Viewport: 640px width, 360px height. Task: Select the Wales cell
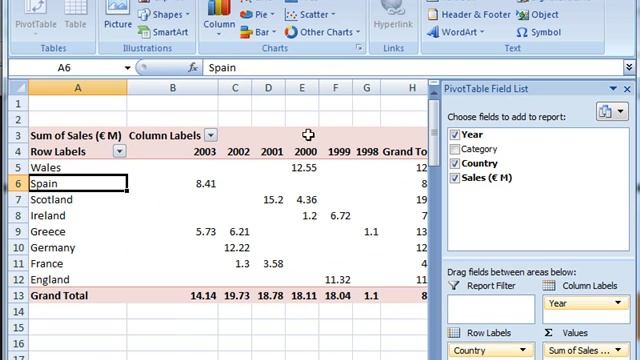[78, 168]
